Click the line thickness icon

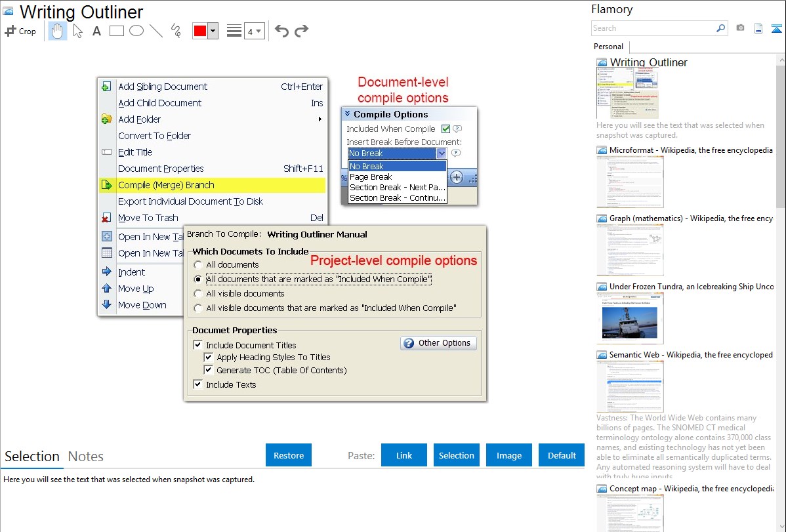tap(234, 31)
